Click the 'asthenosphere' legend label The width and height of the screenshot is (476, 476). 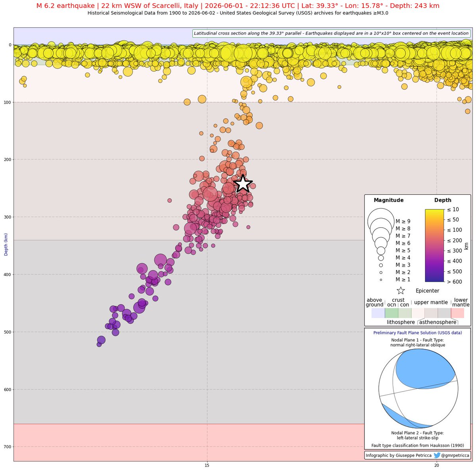click(438, 322)
